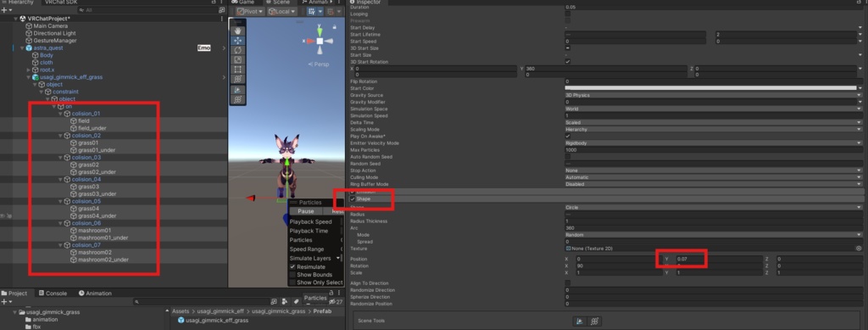Toggle the Shape module checkbox
Image resolution: width=868 pixels, height=330 pixels.
(x=352, y=199)
